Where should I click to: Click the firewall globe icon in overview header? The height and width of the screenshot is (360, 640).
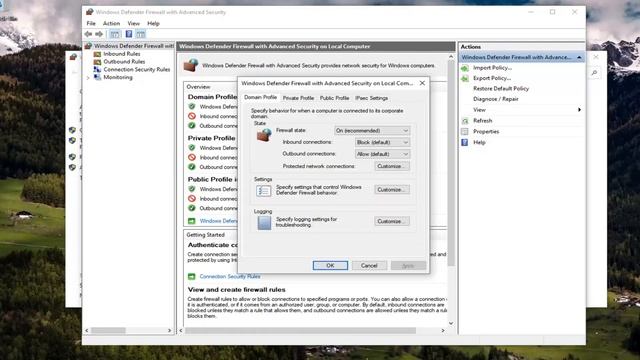tap(191, 65)
